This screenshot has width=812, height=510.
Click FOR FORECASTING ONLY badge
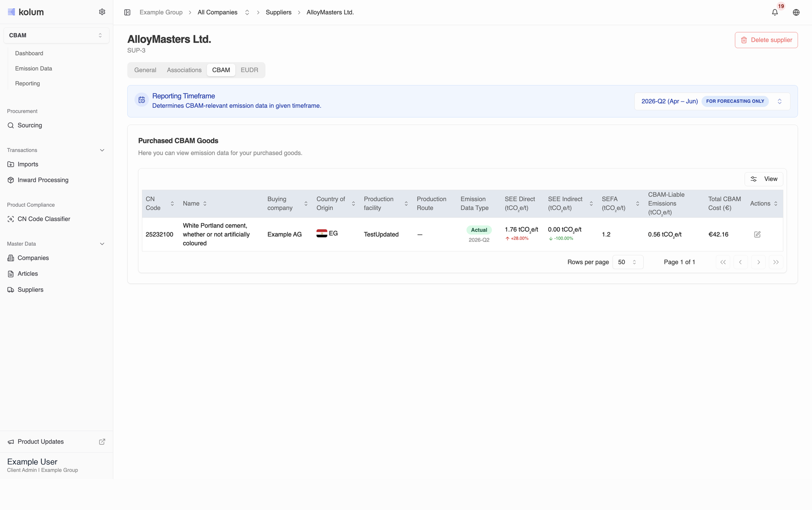(x=735, y=101)
